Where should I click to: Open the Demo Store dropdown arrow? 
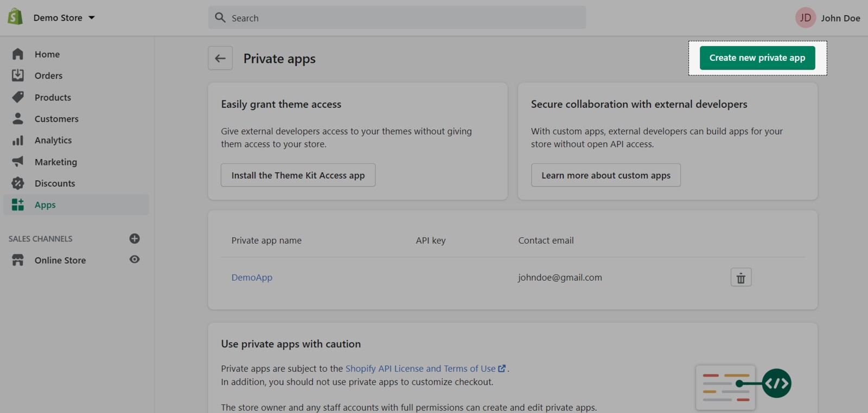[x=92, y=17]
